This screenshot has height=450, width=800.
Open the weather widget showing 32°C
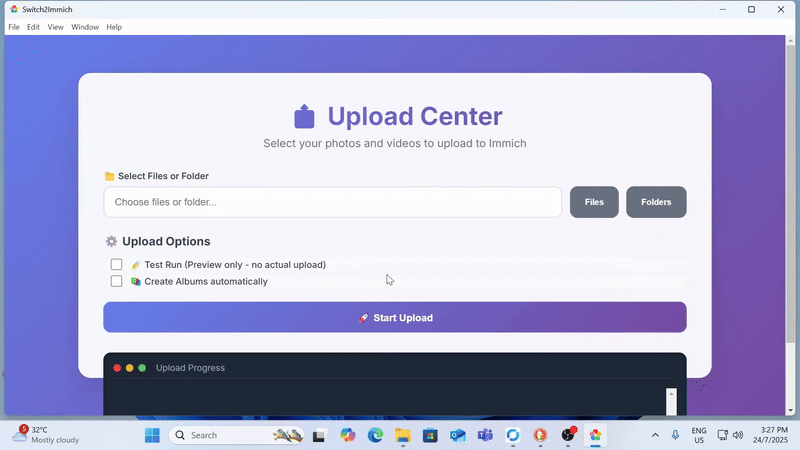coord(46,435)
